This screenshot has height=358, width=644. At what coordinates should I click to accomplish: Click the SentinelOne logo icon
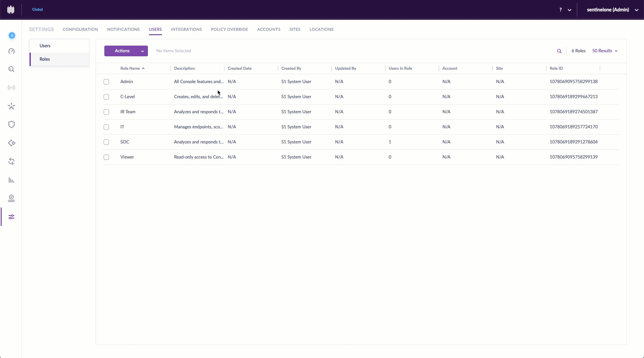coord(11,10)
